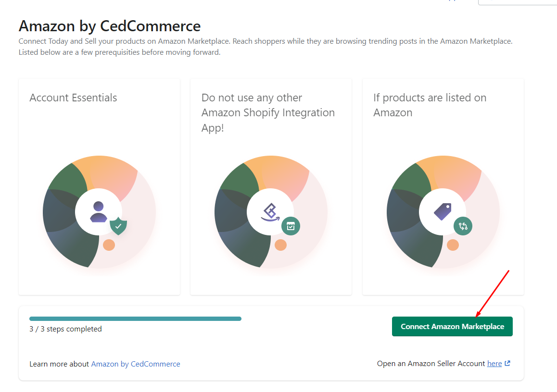The image size is (557, 392).
Task: Follow the 'here' Amazon Seller Account link
Action: click(x=494, y=364)
